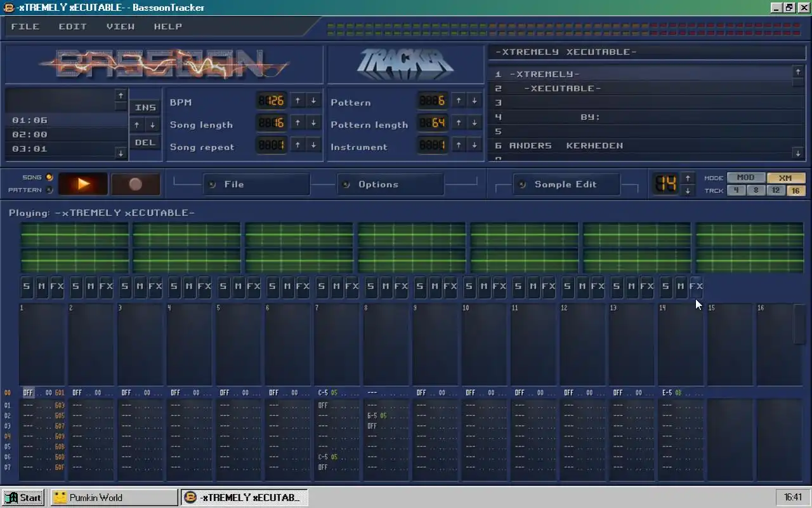Select the PATTERN play mode radio
Viewport: 812px width, 508px height.
pos(49,190)
